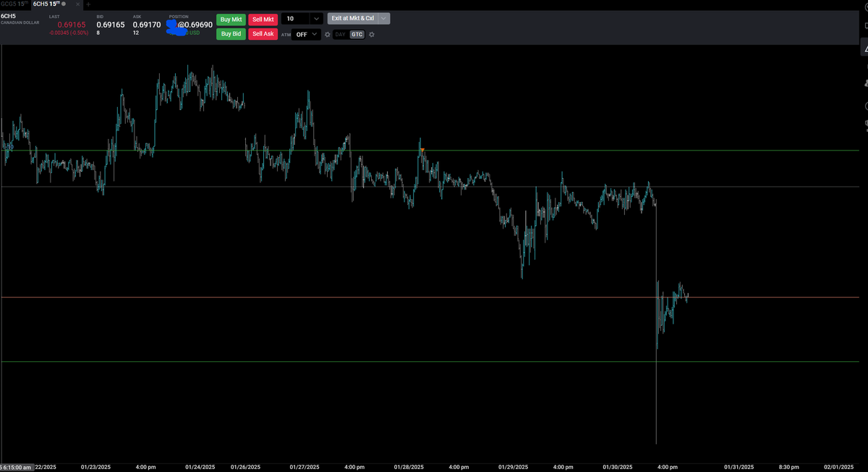868x472 pixels.
Task: Expand the Exit at Mkt options arrow
Action: click(384, 18)
